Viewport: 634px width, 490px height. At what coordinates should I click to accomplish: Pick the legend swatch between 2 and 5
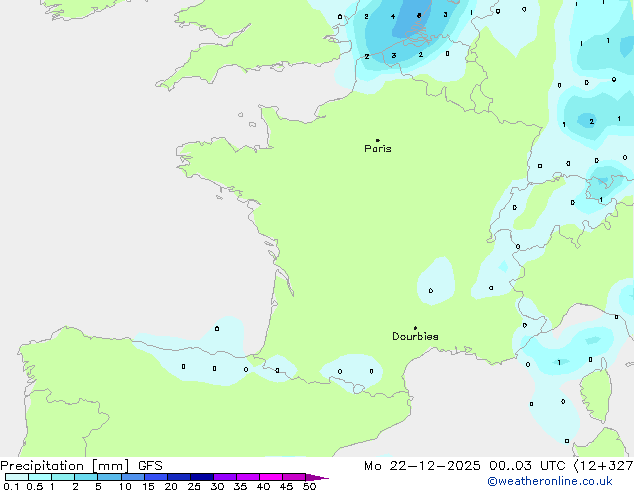coord(86,477)
